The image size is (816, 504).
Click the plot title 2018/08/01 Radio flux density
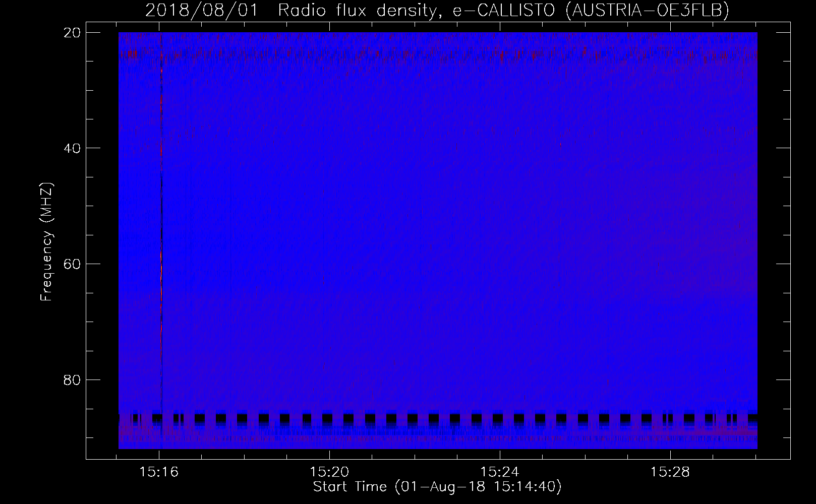[x=437, y=10]
